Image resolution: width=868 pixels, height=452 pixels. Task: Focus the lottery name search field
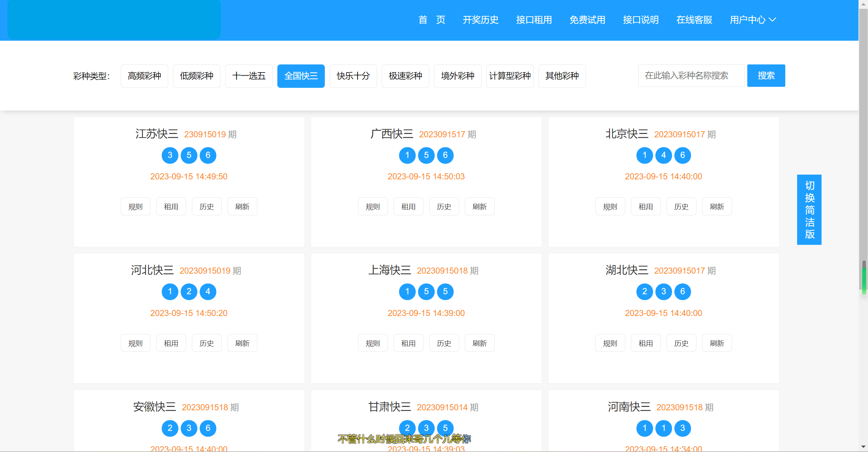[691, 76]
